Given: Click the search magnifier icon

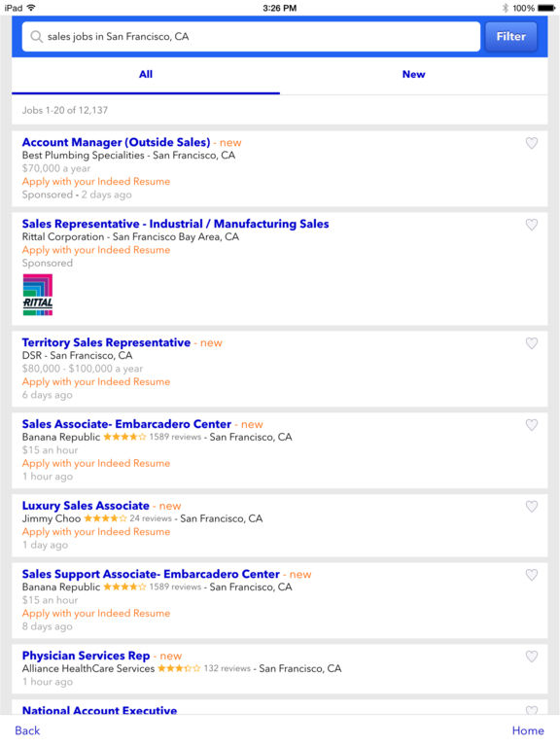Looking at the screenshot, I should [x=36, y=37].
